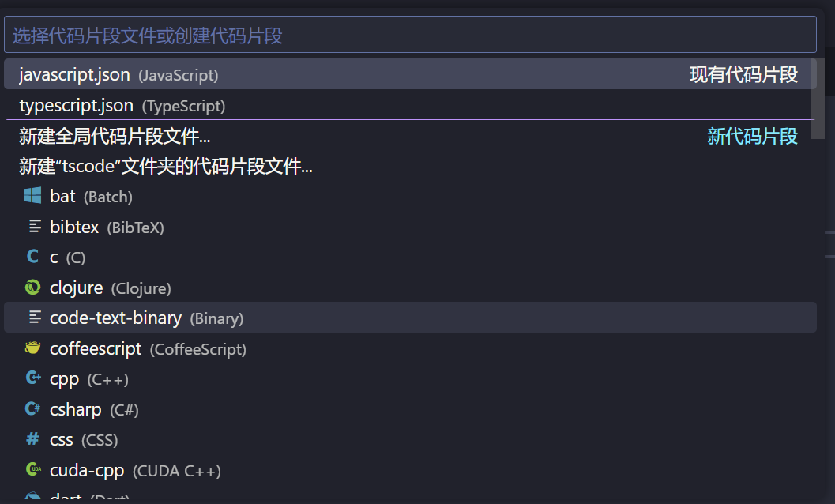Click the 新代码片段 label
Viewport: 835px width, 504px height.
[x=751, y=136]
